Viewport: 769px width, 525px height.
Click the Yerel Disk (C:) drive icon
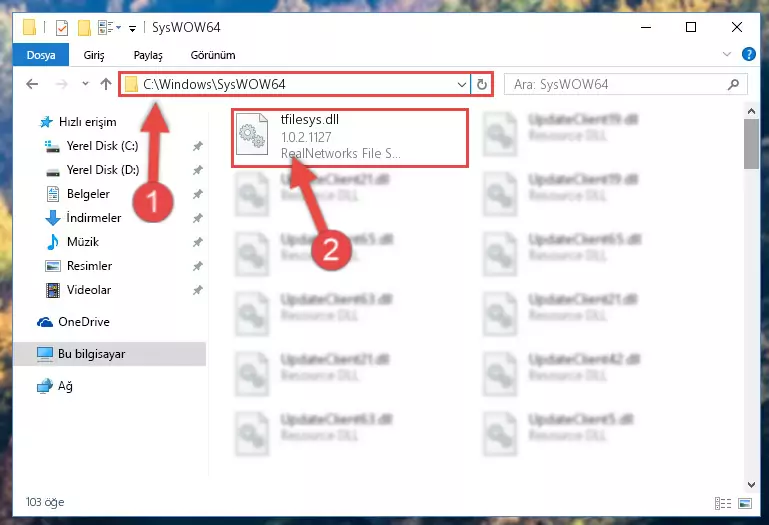point(52,146)
